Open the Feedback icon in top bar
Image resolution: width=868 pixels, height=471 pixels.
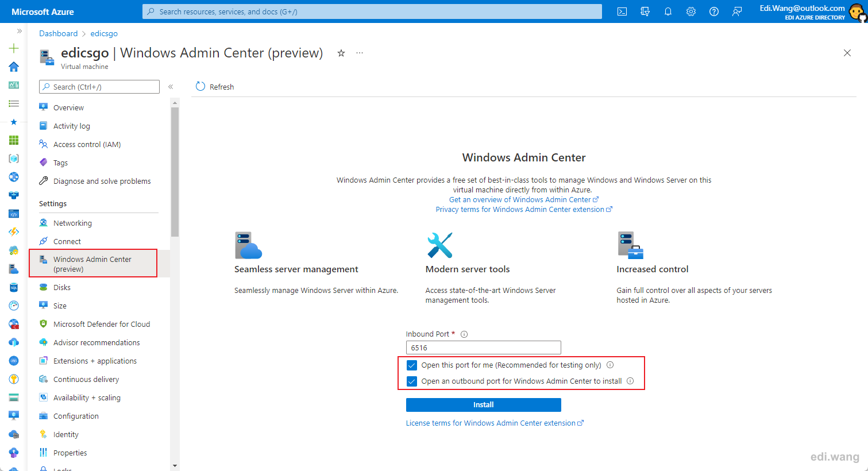[x=737, y=11]
